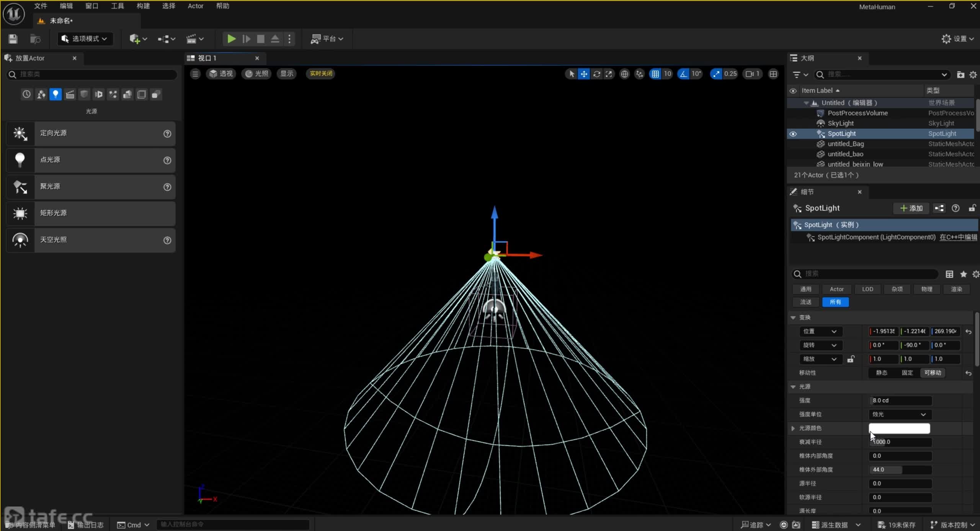Open the 平台 platforms dropdown

(x=327, y=39)
